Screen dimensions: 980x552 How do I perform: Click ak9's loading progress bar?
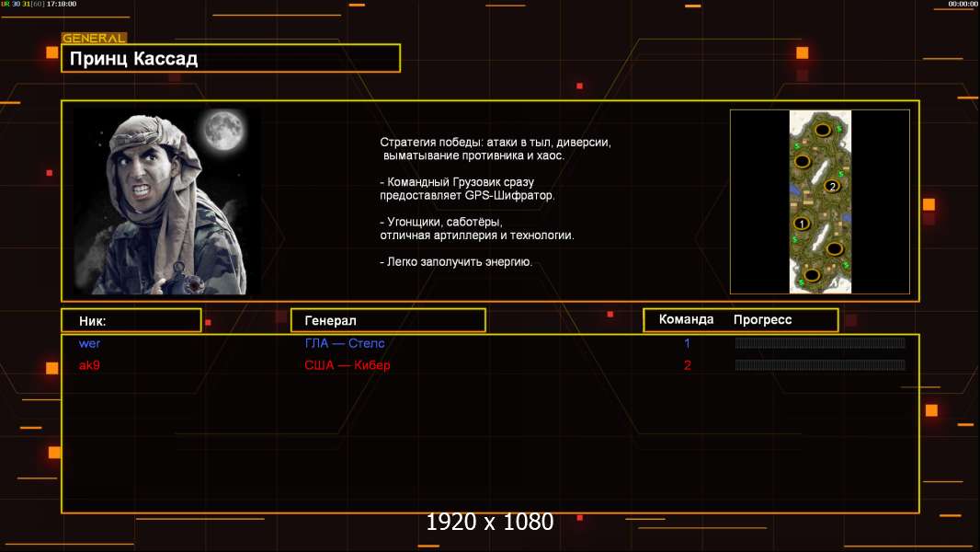point(820,364)
